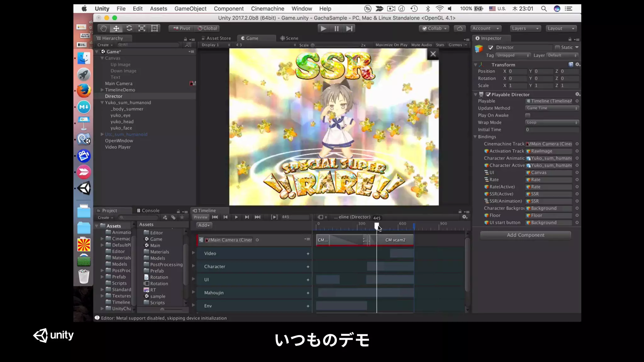Viewport: 644px width, 362px height.
Task: Click the CM vcam2 clip
Action: (x=395, y=240)
